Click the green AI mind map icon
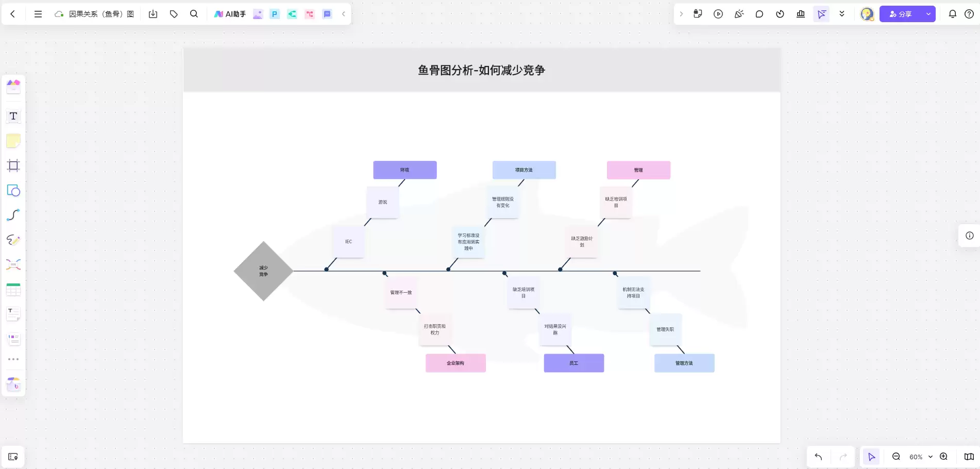Viewport: 980px width, 469px height. [x=292, y=14]
